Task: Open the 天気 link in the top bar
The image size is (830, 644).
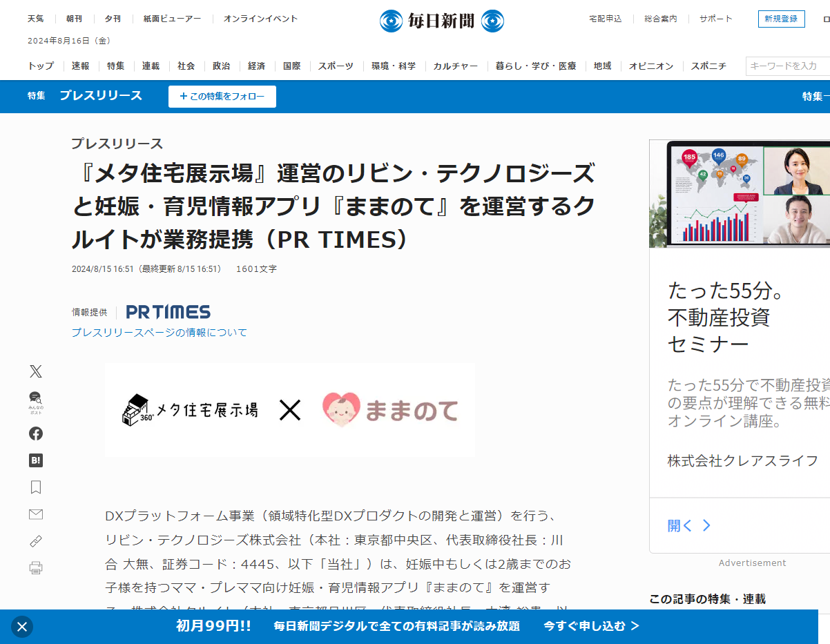Action: point(36,19)
